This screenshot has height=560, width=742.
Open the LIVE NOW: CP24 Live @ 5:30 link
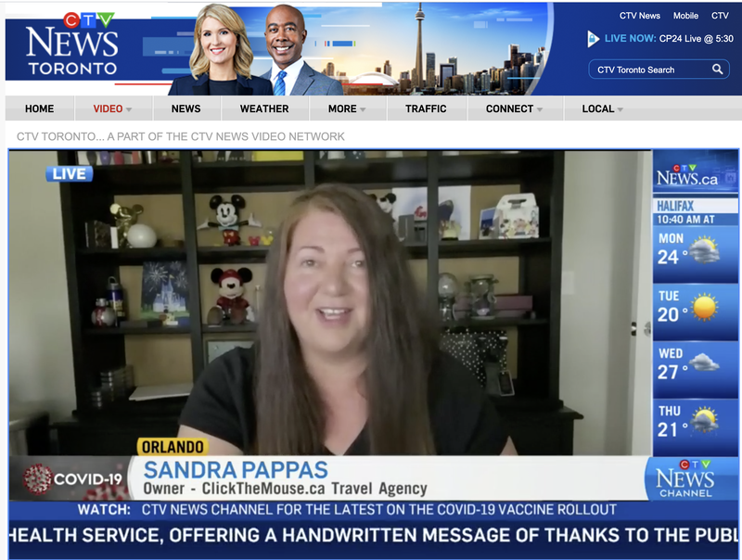[x=669, y=39]
